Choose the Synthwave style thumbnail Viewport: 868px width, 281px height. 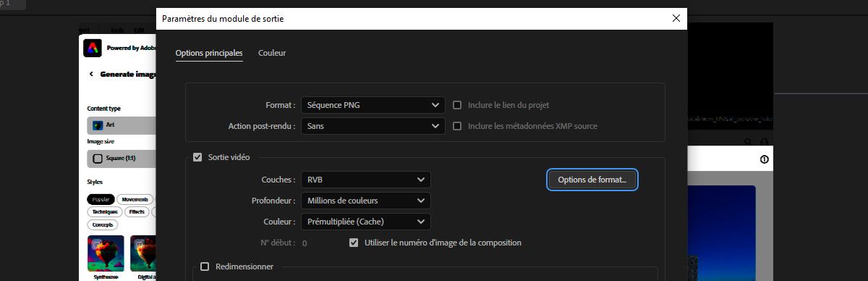pyautogui.click(x=106, y=253)
